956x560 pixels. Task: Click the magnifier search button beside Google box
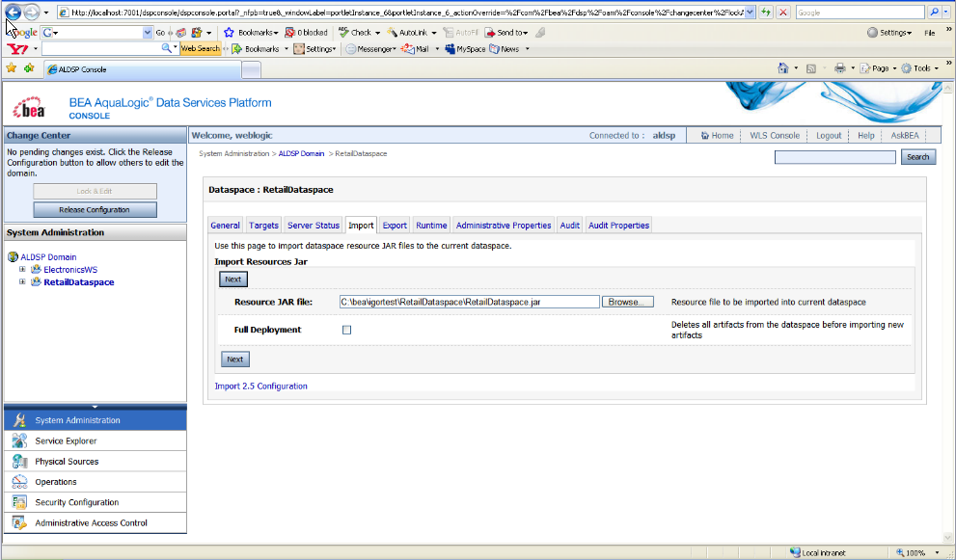click(934, 13)
